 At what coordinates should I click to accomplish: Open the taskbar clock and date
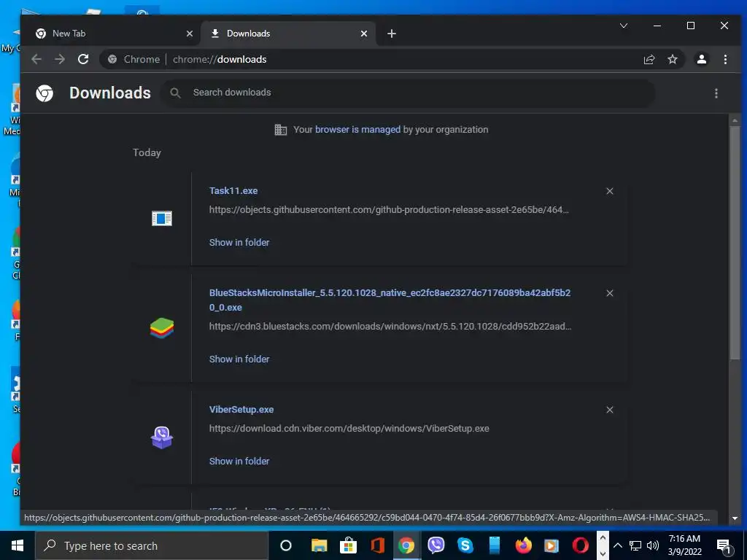coord(684,545)
